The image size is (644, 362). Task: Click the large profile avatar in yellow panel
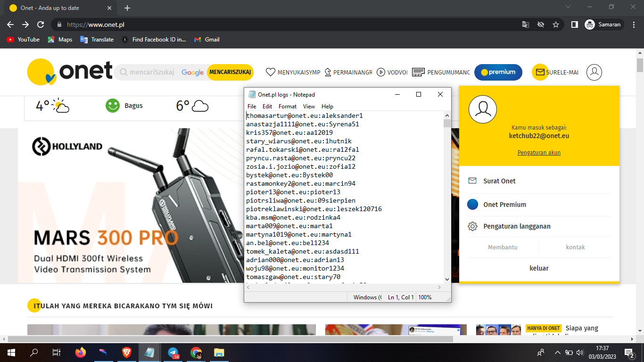click(483, 108)
